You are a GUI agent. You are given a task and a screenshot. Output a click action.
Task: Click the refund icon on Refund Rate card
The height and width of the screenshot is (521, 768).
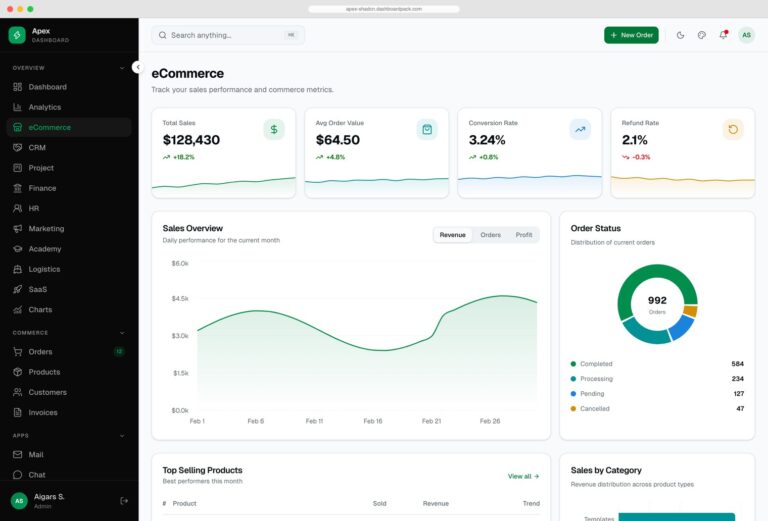(733, 129)
